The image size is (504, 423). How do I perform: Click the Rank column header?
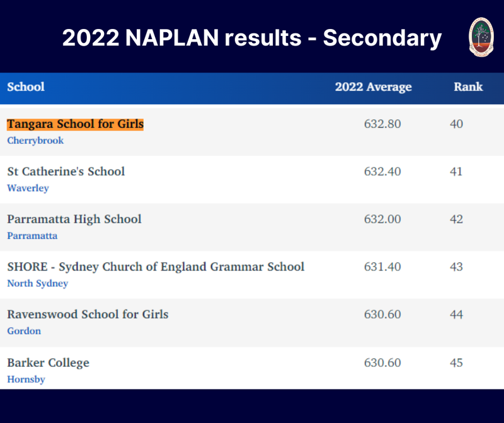tap(468, 87)
